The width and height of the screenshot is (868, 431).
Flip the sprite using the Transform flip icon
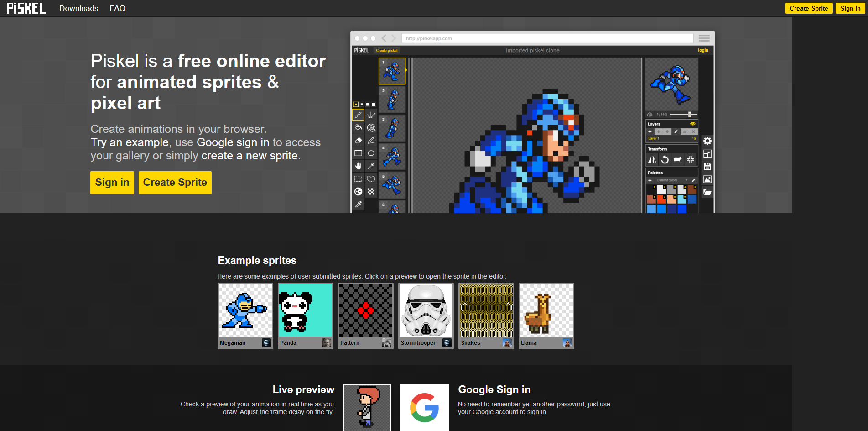[652, 159]
